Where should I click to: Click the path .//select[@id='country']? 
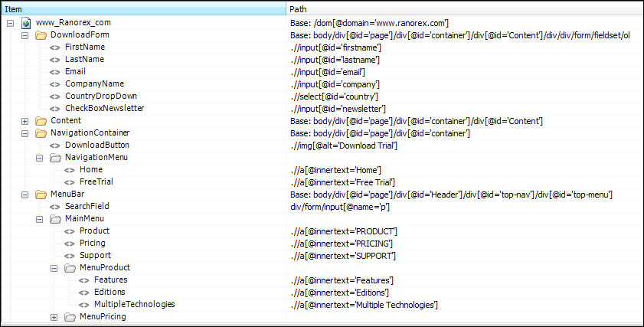tap(335, 97)
